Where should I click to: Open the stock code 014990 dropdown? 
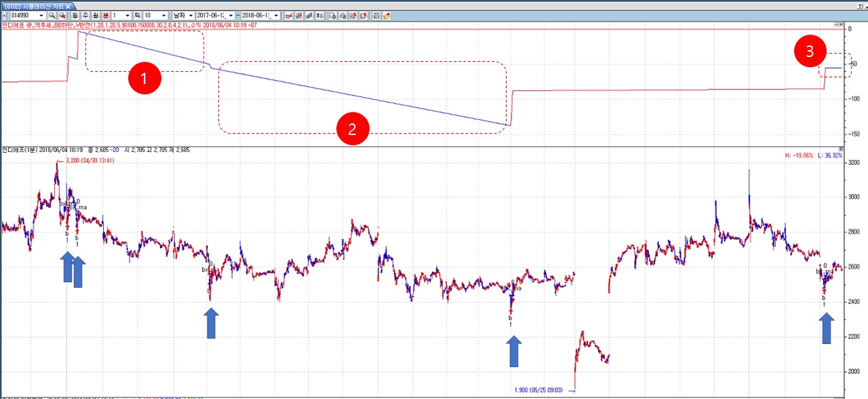(41, 15)
